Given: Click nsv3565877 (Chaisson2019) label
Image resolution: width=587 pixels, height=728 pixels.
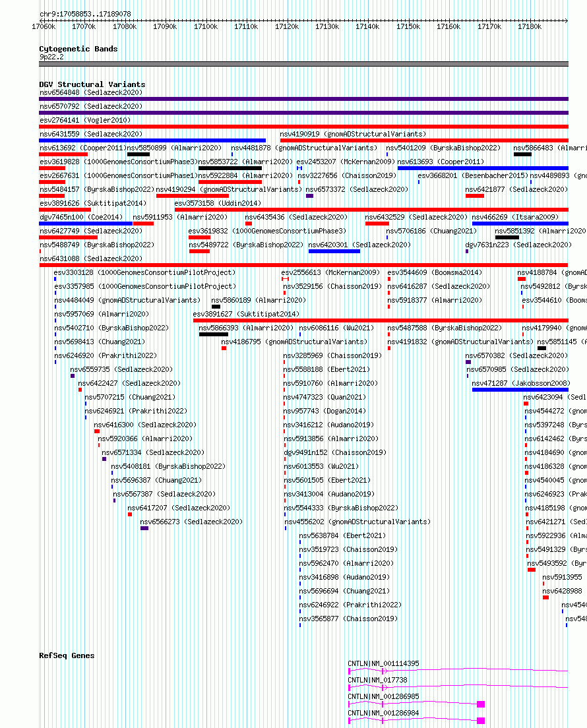Looking at the screenshot, I should pos(348,619).
